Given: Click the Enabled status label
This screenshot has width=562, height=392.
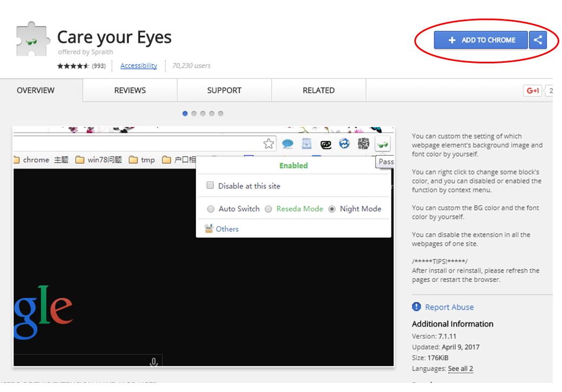Looking at the screenshot, I should (293, 166).
